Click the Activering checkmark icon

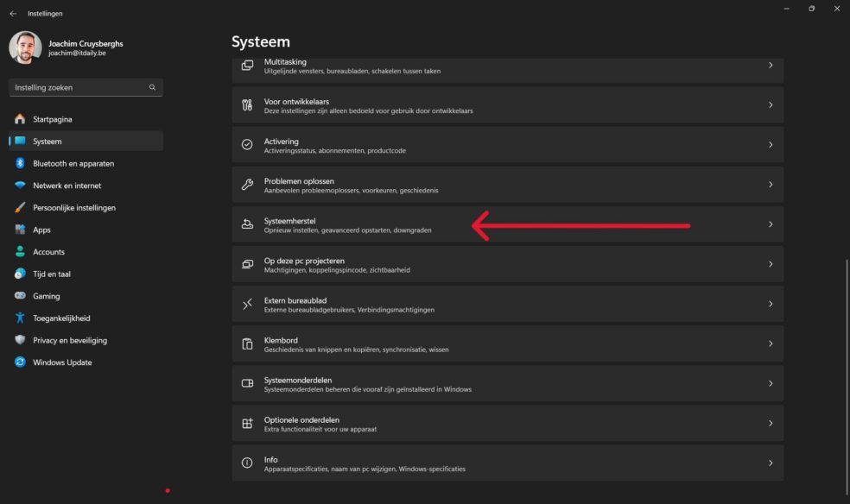[247, 145]
